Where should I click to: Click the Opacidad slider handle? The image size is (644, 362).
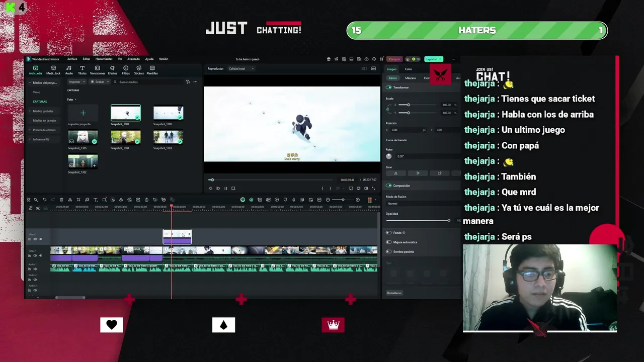[x=449, y=220]
